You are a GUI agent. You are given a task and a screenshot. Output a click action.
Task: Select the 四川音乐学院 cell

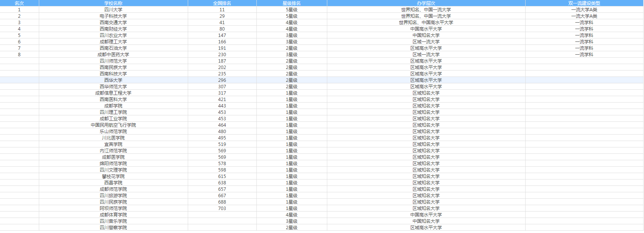(113, 221)
